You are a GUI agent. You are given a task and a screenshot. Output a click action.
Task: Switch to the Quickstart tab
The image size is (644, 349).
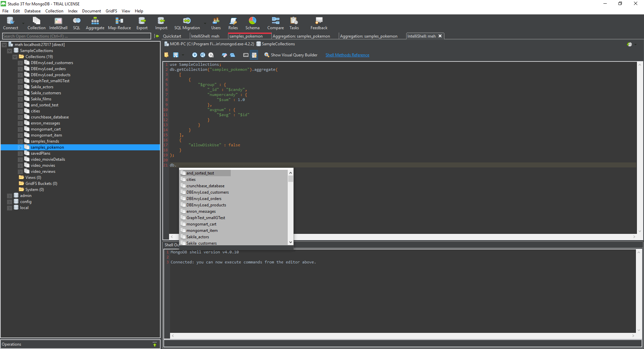pyautogui.click(x=172, y=36)
